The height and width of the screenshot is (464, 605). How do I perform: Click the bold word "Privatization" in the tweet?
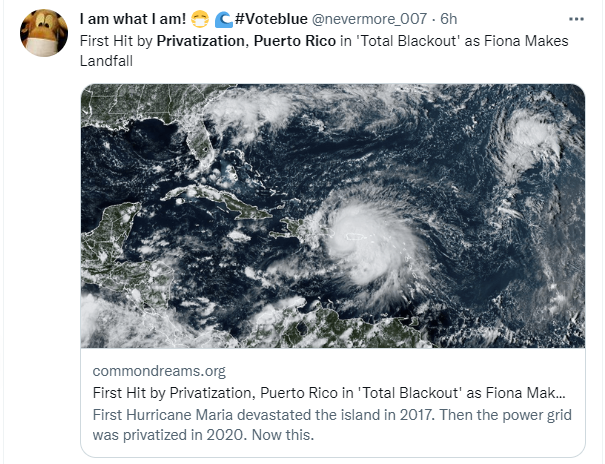point(197,42)
